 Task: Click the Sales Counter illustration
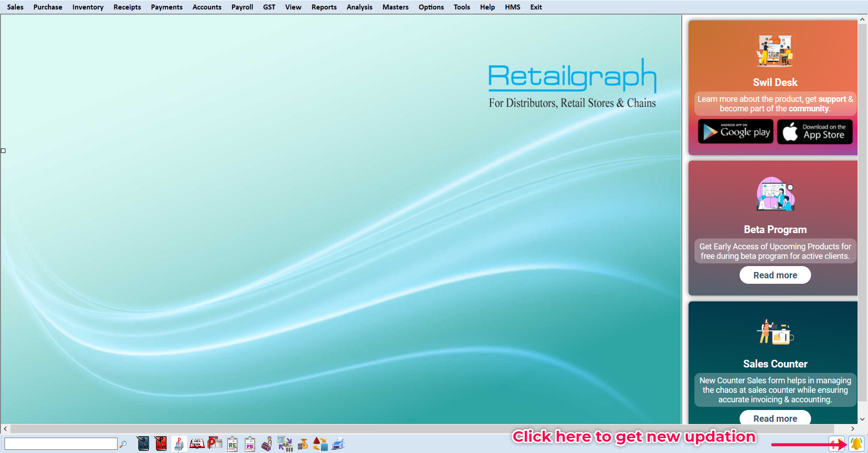click(775, 332)
